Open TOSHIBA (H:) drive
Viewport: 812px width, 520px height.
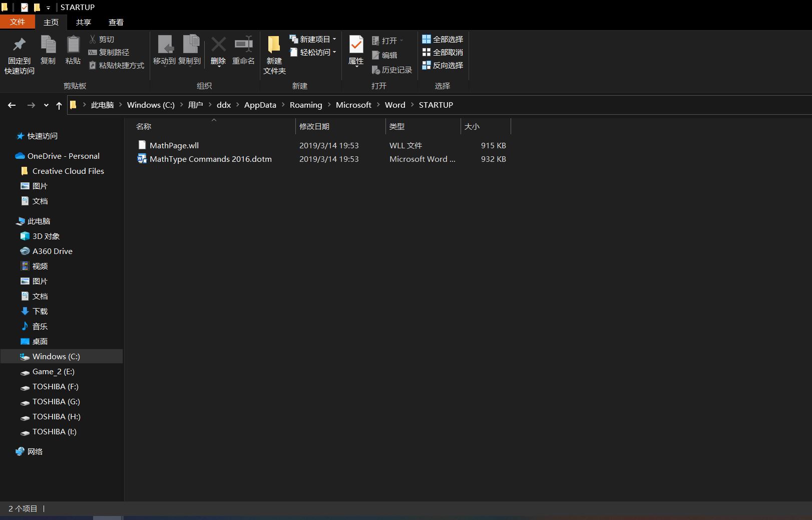50,416
